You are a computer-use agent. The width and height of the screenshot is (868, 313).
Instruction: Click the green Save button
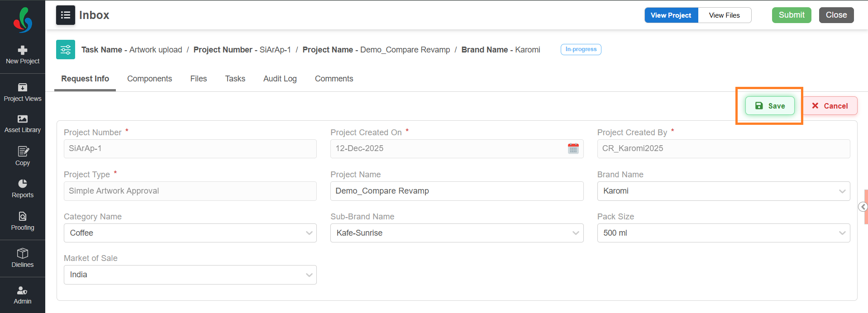[x=770, y=106]
